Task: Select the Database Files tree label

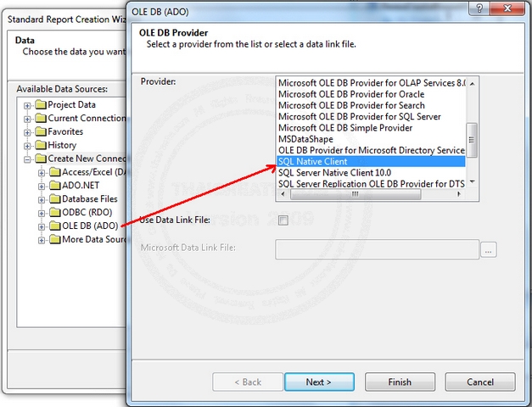Action: (x=90, y=198)
